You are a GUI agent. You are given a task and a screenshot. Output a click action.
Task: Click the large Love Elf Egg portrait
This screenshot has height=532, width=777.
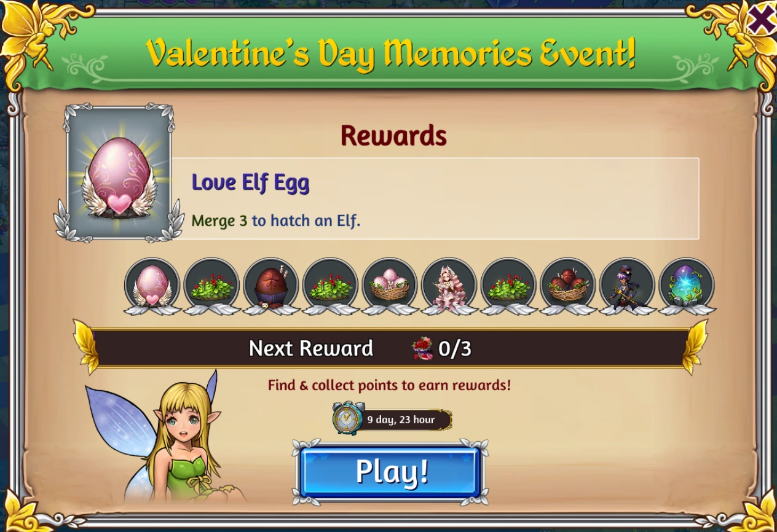[119, 172]
